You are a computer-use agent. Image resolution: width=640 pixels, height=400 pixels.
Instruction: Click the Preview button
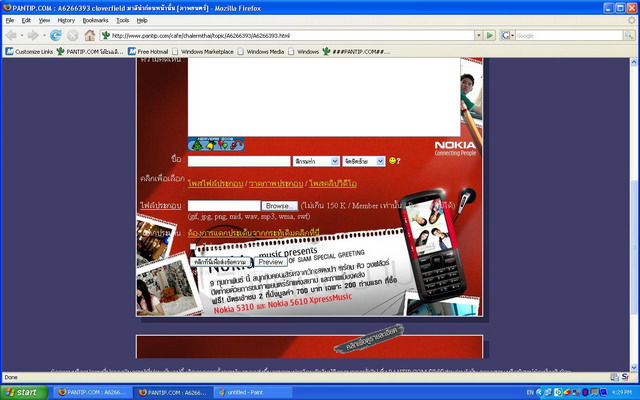pyautogui.click(x=271, y=262)
